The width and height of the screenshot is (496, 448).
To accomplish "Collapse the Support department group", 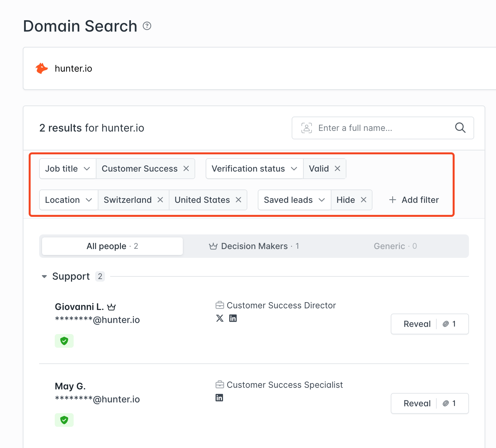I will pyautogui.click(x=44, y=276).
